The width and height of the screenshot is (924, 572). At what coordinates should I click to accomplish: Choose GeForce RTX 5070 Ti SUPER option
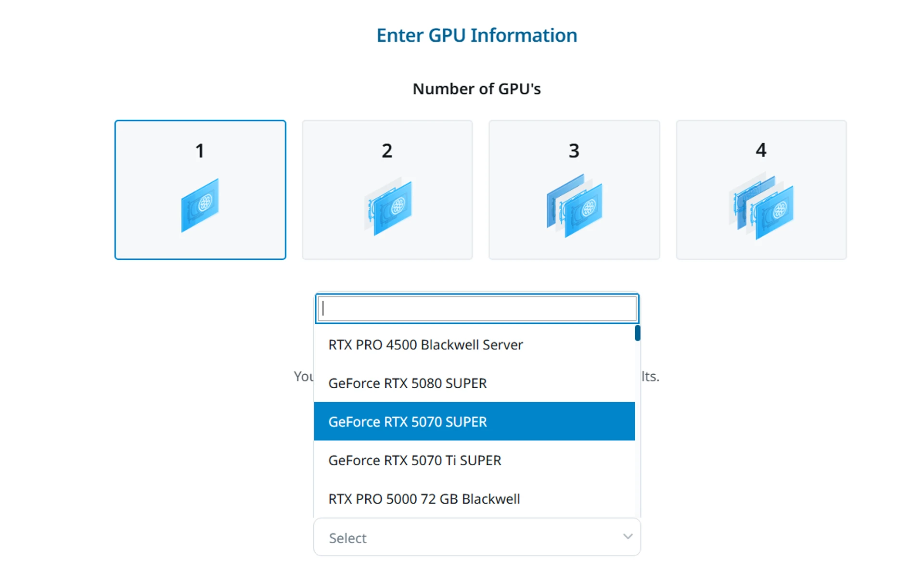click(x=474, y=460)
